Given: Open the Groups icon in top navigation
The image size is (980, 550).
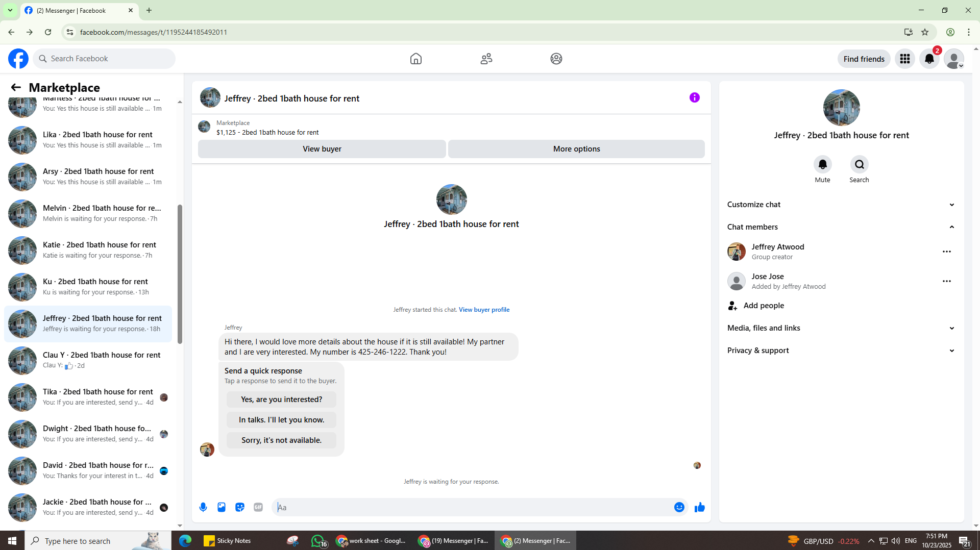Looking at the screenshot, I should [556, 59].
